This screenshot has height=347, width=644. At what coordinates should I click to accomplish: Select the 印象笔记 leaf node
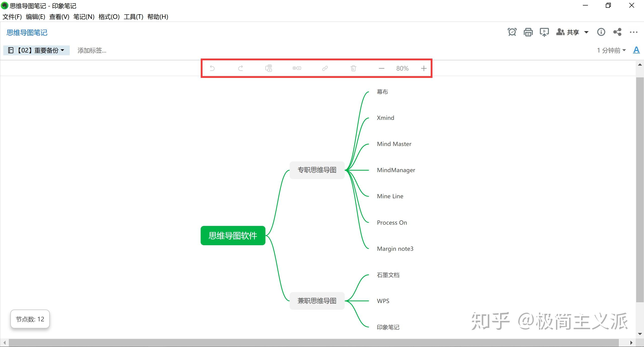click(x=388, y=327)
